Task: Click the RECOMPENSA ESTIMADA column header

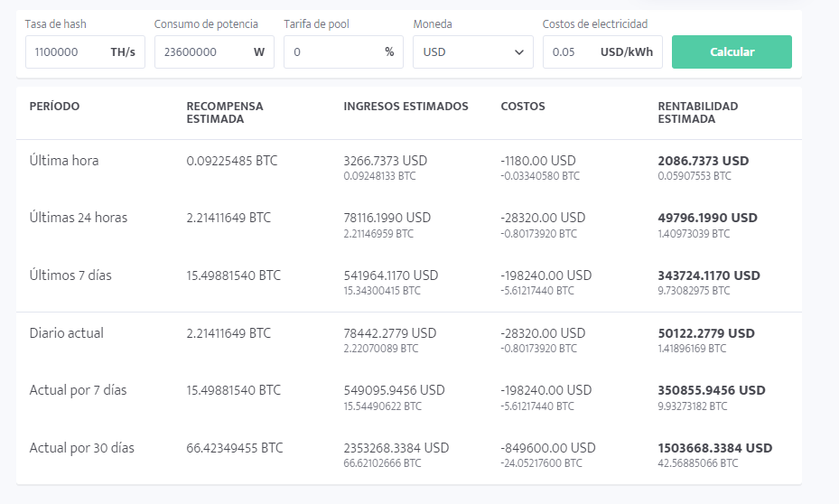Action: tap(225, 112)
